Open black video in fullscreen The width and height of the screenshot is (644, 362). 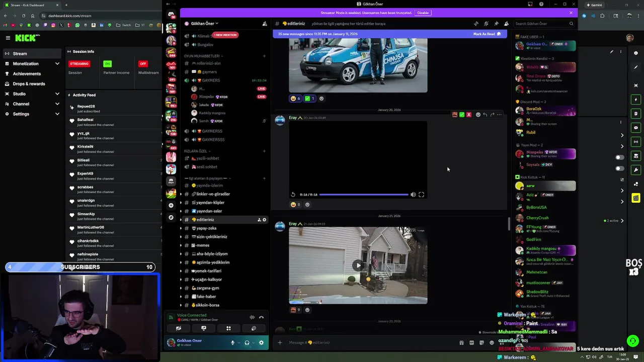tap(422, 195)
